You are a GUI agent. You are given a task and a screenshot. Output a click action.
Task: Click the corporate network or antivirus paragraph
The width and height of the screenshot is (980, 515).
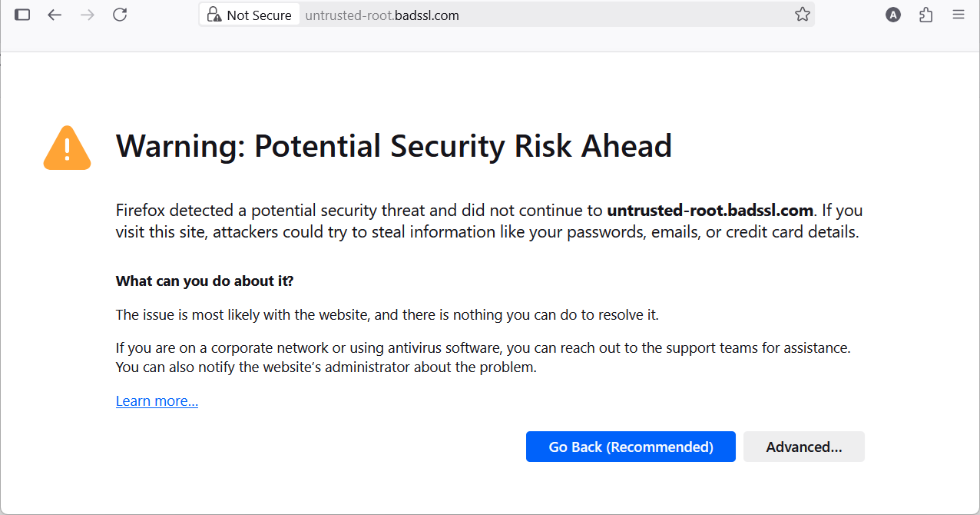(482, 357)
